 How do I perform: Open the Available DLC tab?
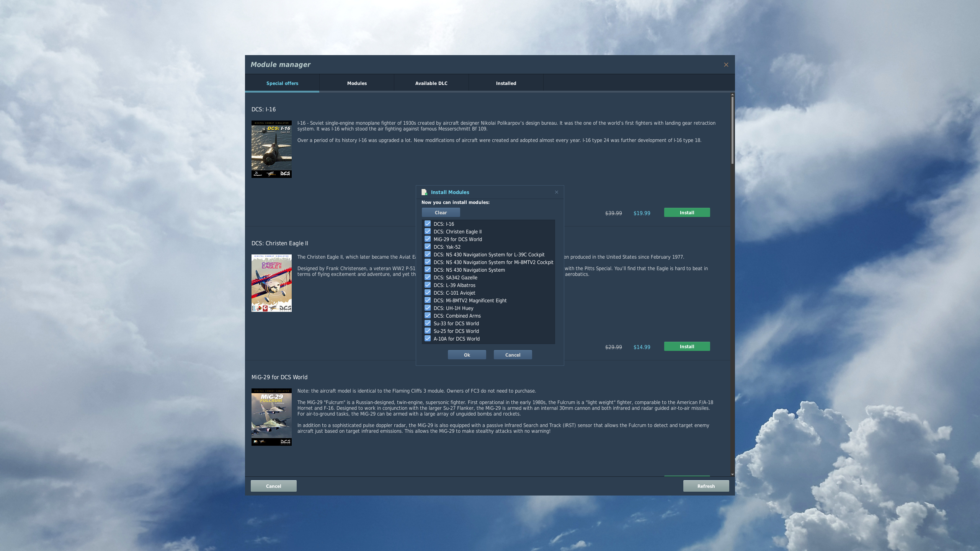[x=431, y=83]
